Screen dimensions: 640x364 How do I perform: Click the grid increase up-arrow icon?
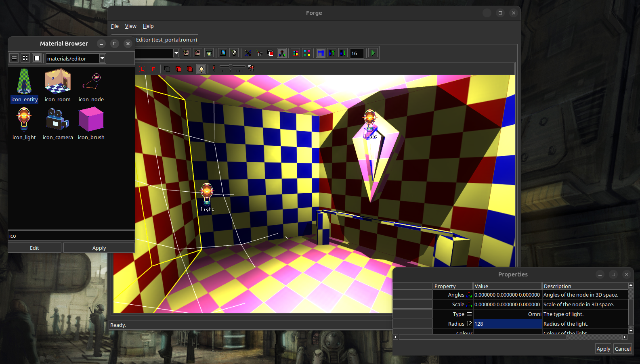(332, 53)
